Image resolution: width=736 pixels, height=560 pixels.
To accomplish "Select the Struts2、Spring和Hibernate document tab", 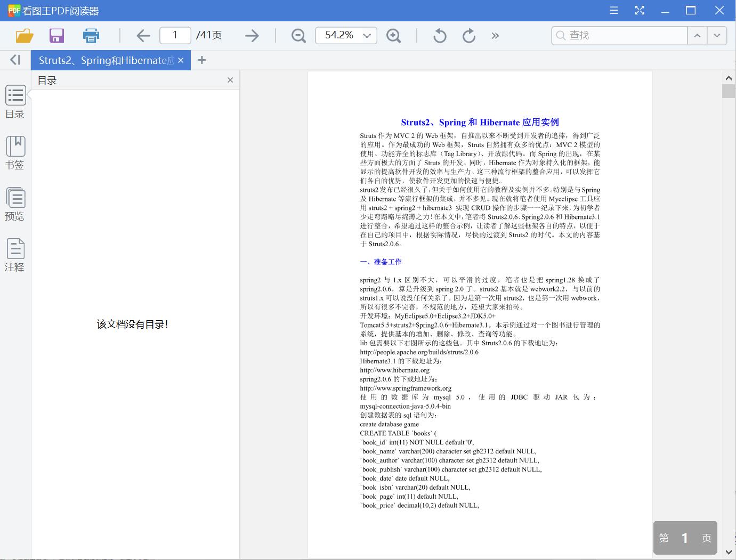I will pos(106,60).
